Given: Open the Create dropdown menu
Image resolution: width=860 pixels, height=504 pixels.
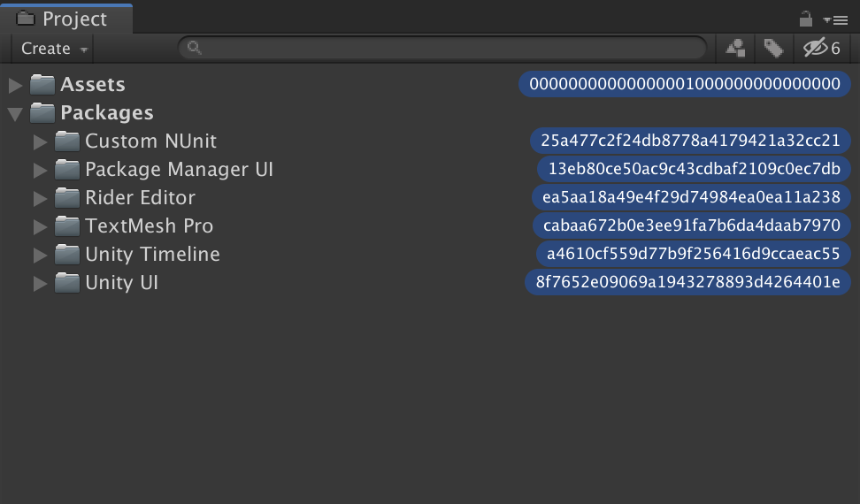Looking at the screenshot, I should (x=55, y=49).
